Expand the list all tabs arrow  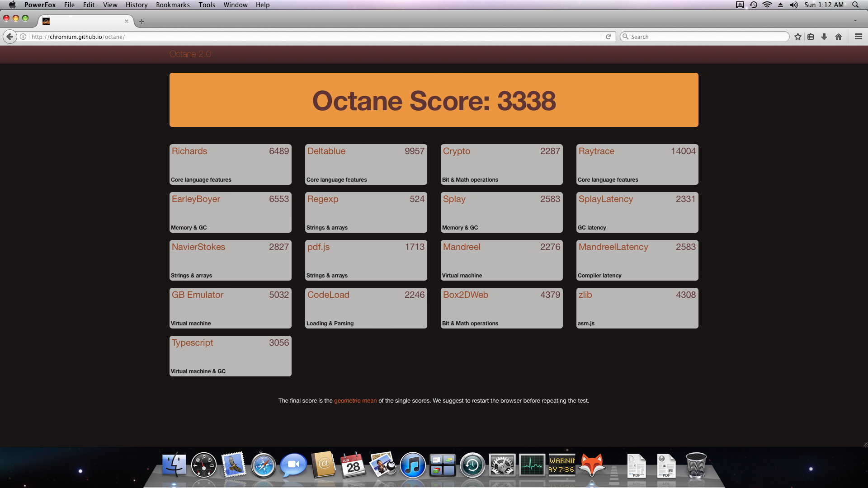click(855, 21)
